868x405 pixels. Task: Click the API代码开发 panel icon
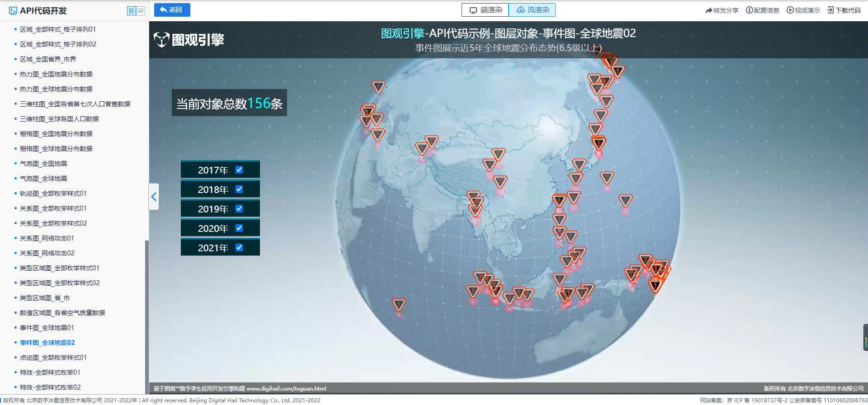[x=13, y=10]
